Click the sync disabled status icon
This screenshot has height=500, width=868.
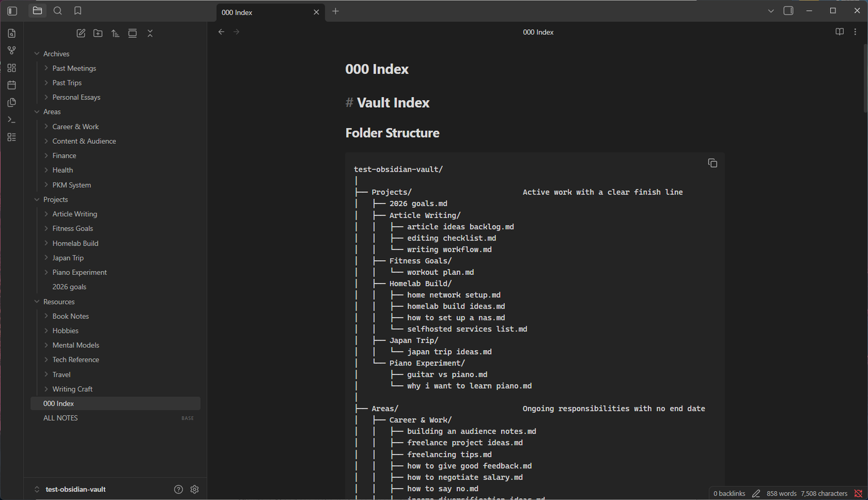click(858, 493)
